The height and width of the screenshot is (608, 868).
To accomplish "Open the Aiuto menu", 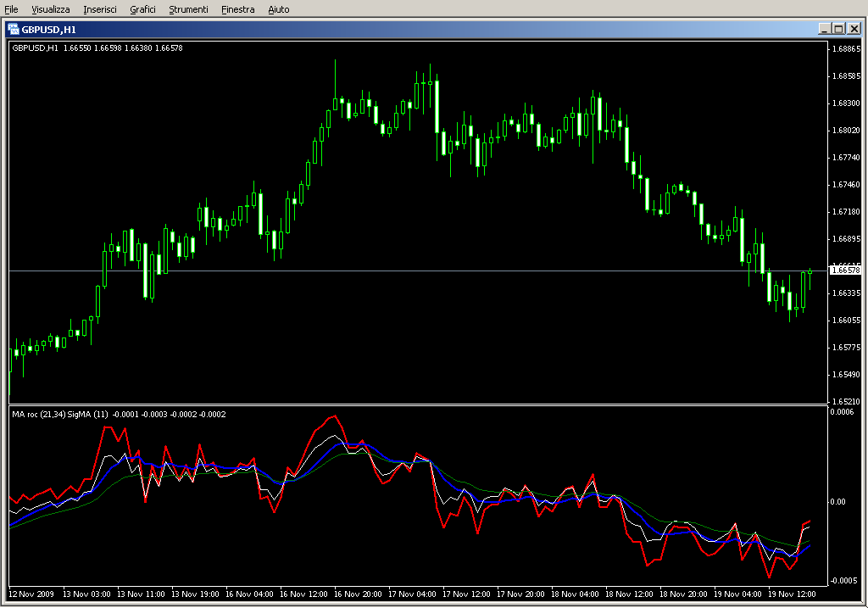I will (278, 9).
